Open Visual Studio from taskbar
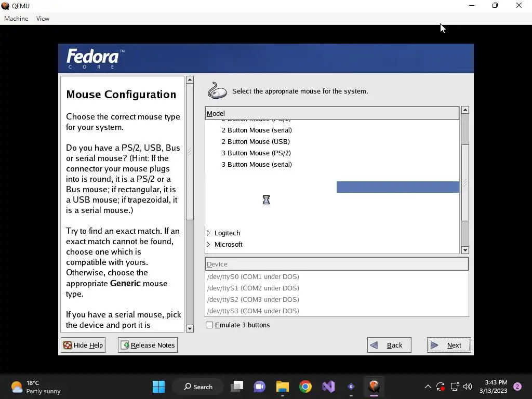 pos(328,387)
